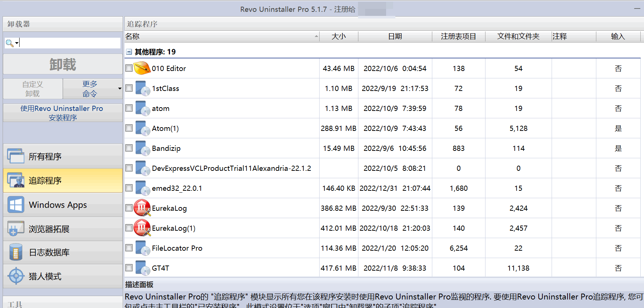Sort by 注册表项目 column header
Screen dimensions: 644x308
459,36
